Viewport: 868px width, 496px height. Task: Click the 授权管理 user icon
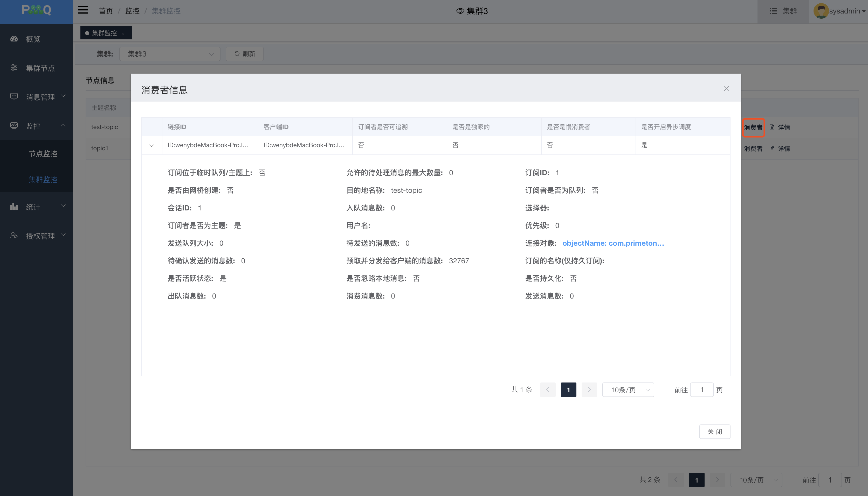click(14, 235)
